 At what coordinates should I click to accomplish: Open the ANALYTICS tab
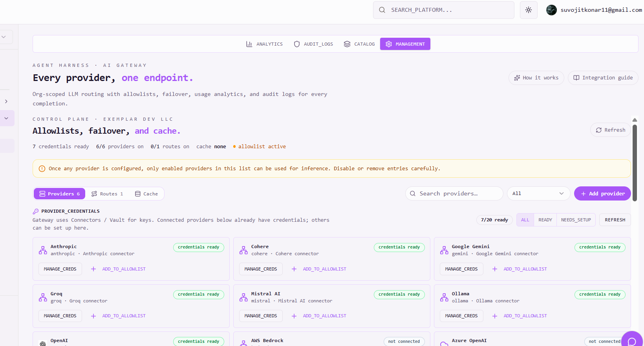[264, 44]
